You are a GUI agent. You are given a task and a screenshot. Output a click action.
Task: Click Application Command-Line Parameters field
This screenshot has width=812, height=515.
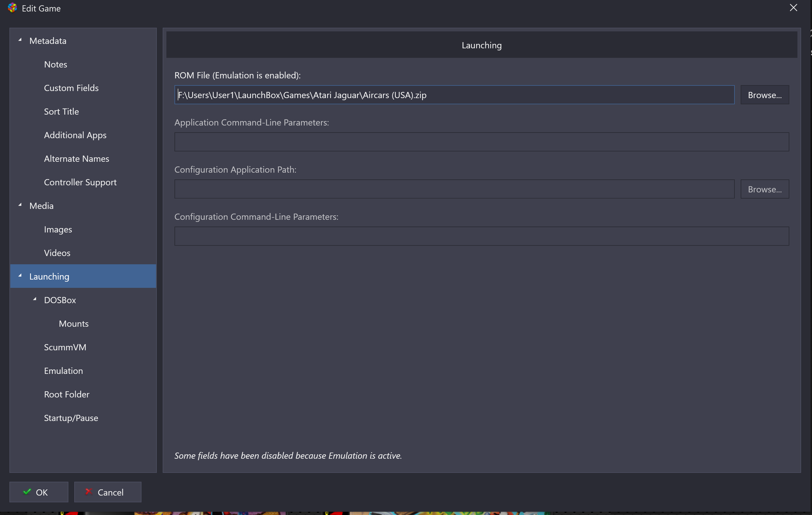482,142
